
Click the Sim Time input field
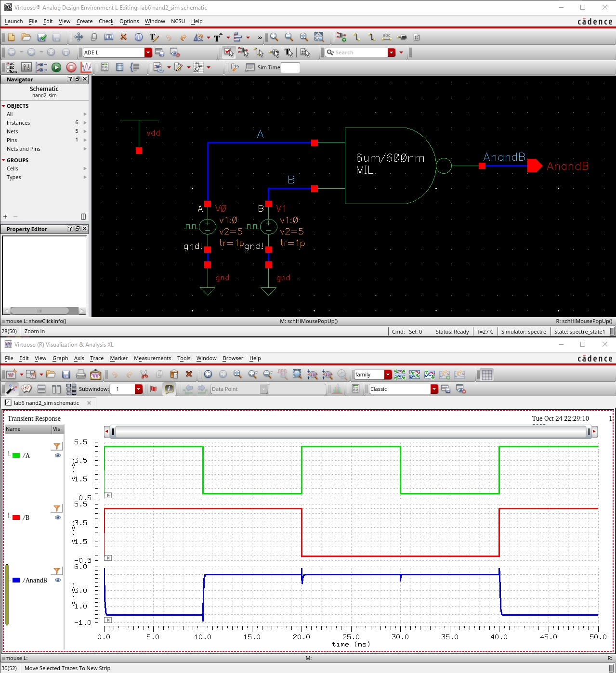[x=290, y=67]
